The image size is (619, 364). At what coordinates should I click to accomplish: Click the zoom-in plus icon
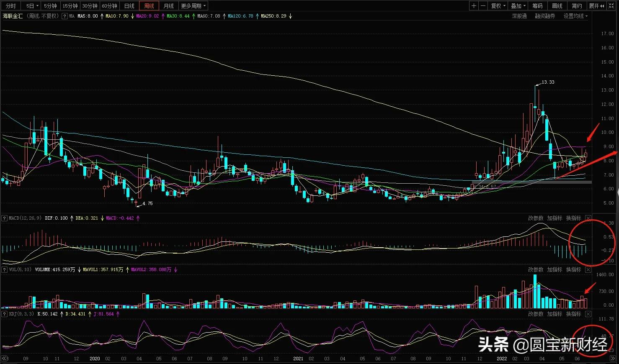coord(474,6)
